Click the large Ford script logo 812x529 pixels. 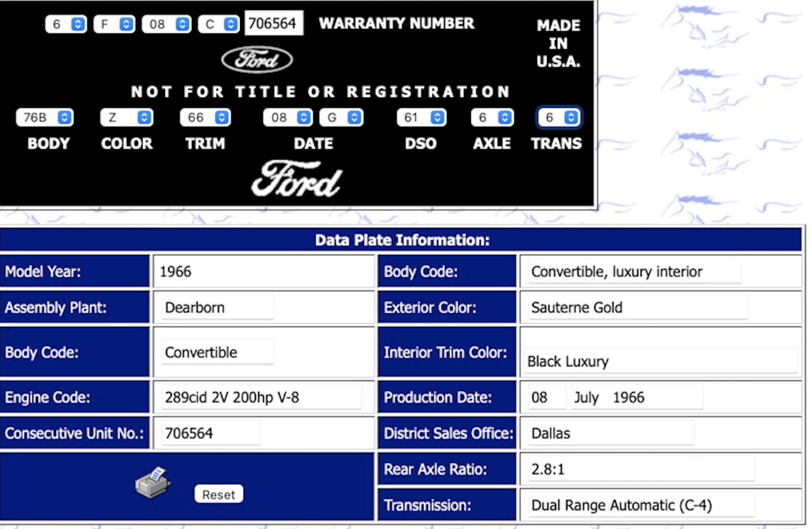[297, 180]
